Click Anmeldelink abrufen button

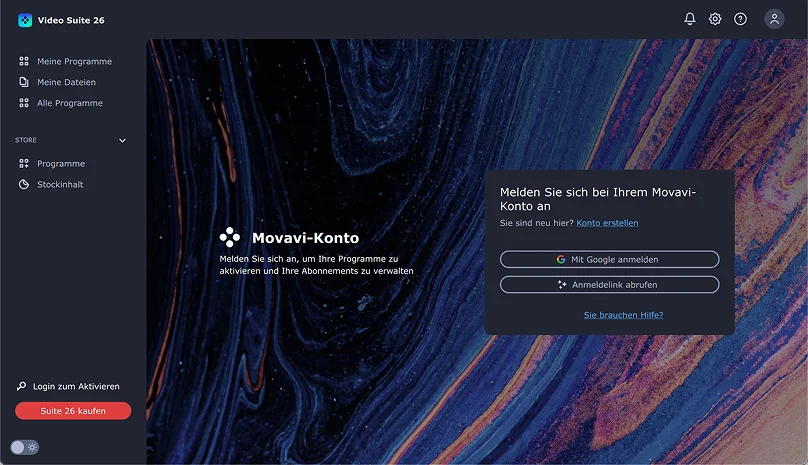(x=610, y=285)
